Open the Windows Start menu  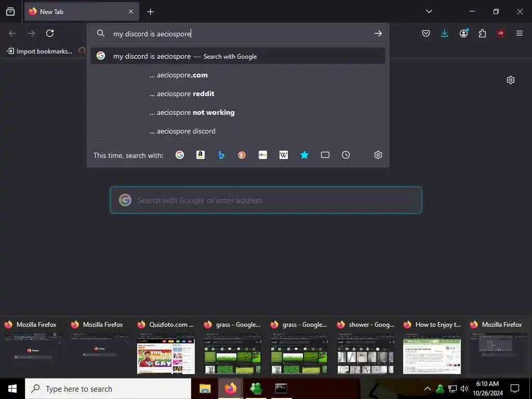tap(12, 389)
